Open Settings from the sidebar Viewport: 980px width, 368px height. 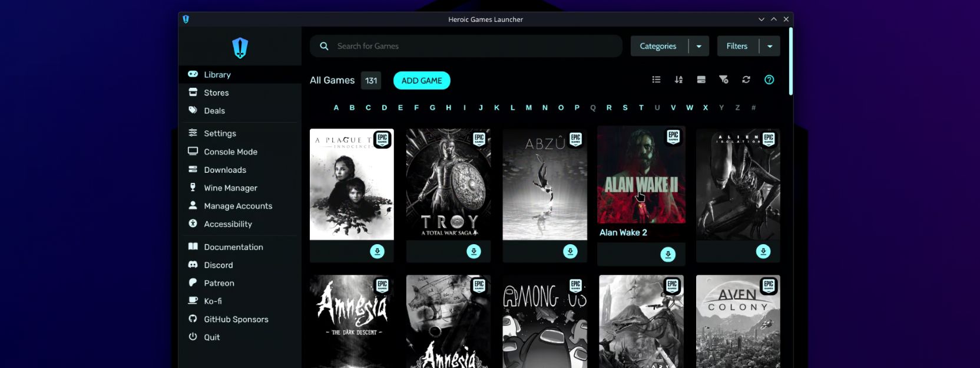[240, 133]
